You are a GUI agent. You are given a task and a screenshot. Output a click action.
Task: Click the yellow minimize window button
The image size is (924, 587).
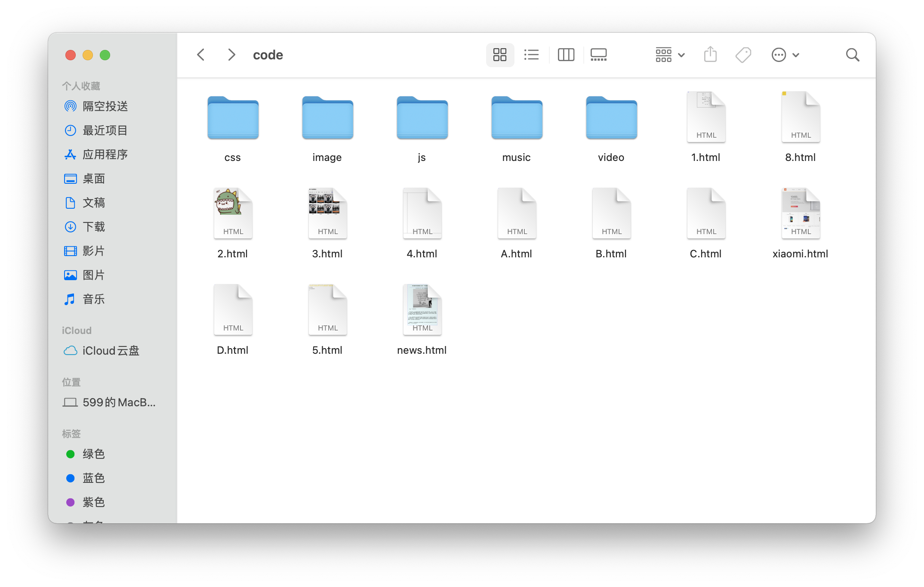point(88,55)
